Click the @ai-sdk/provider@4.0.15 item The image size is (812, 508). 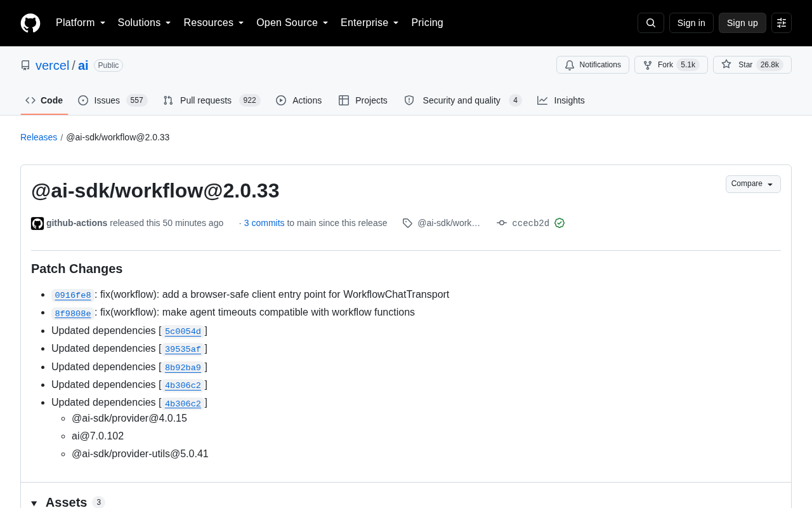pyautogui.click(x=129, y=418)
